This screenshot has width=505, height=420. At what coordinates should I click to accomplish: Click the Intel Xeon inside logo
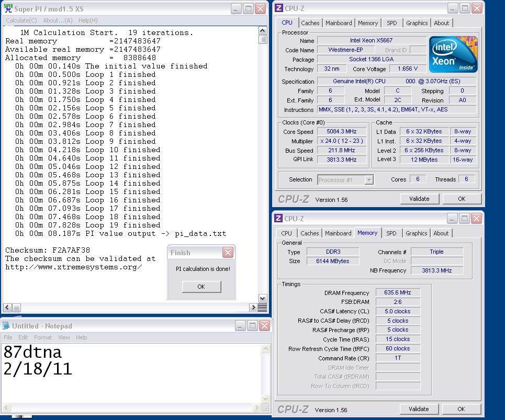click(453, 54)
